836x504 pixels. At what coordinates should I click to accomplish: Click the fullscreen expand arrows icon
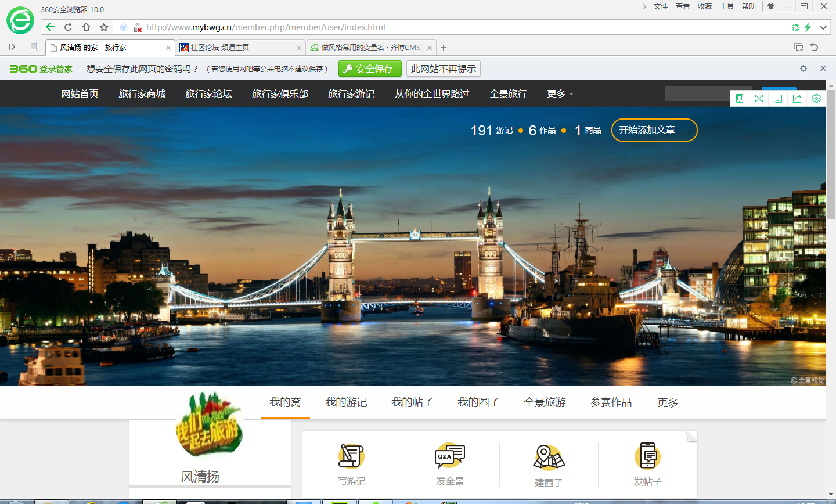click(x=759, y=99)
